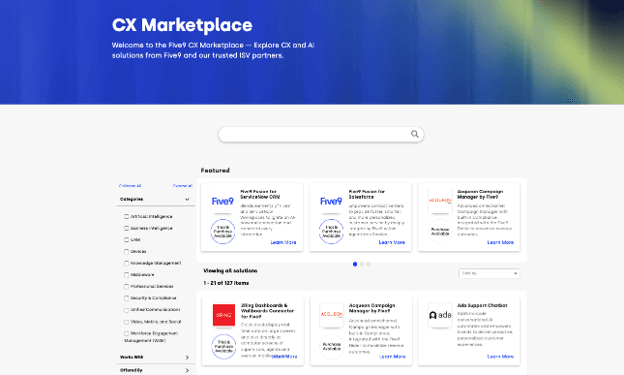Click Learn More on Ada Support Chatbot
The width and height of the screenshot is (624, 375).
point(500,356)
